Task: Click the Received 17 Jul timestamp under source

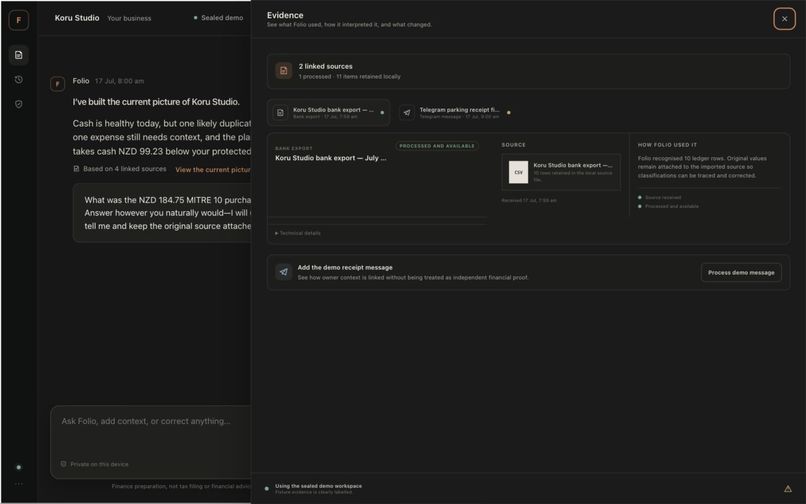Action: pos(529,201)
